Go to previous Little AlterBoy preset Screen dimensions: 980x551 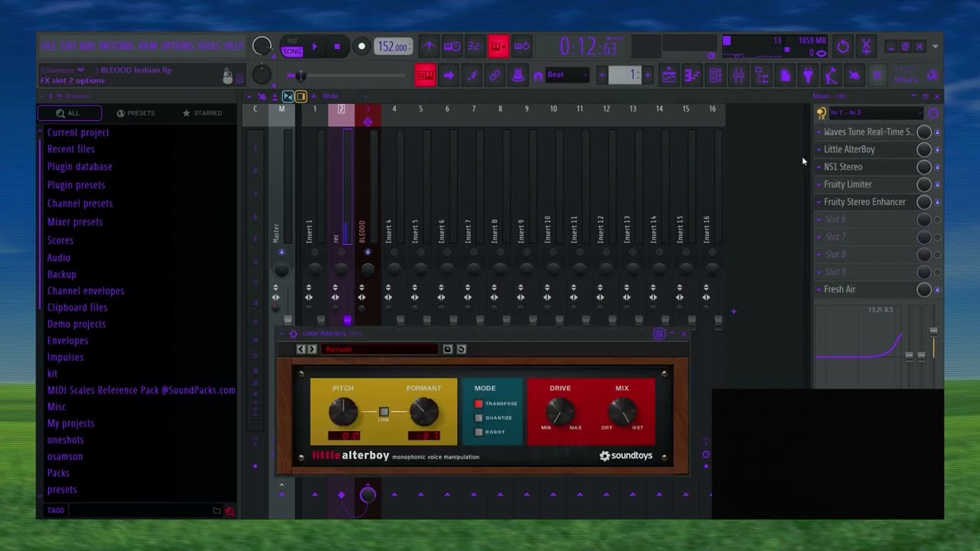(x=301, y=349)
